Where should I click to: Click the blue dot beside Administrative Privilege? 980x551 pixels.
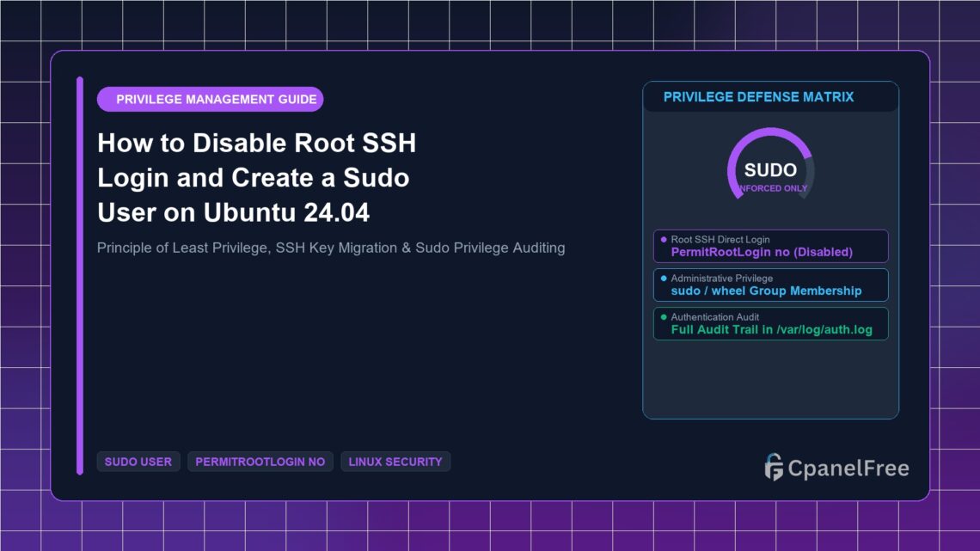pyautogui.click(x=664, y=278)
